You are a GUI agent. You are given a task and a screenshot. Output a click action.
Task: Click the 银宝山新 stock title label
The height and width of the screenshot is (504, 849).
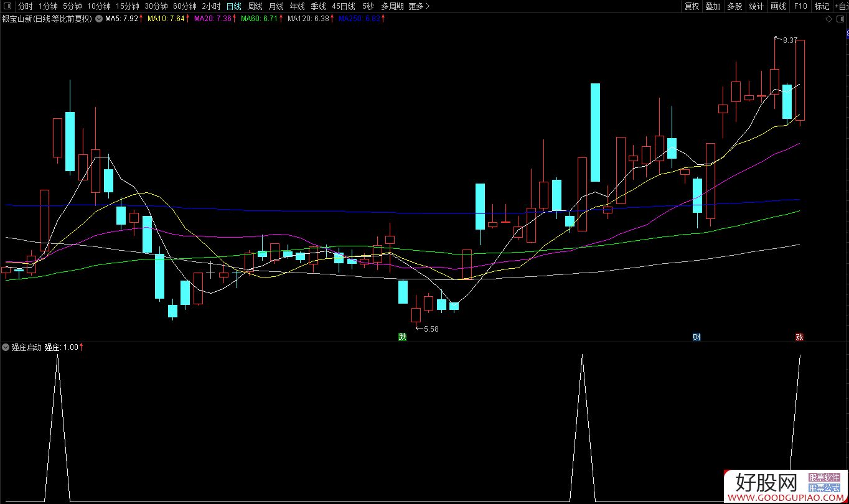point(47,19)
